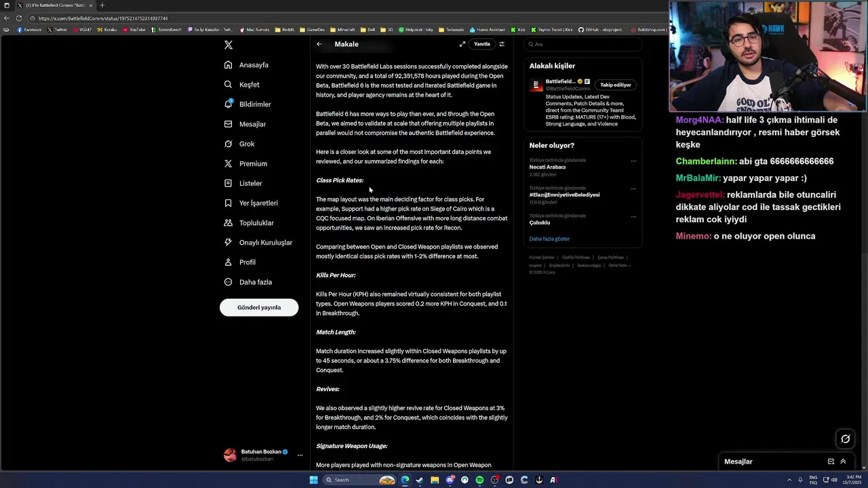The height and width of the screenshot is (488, 868).
Task: Click the Ara search field
Action: pos(583,44)
